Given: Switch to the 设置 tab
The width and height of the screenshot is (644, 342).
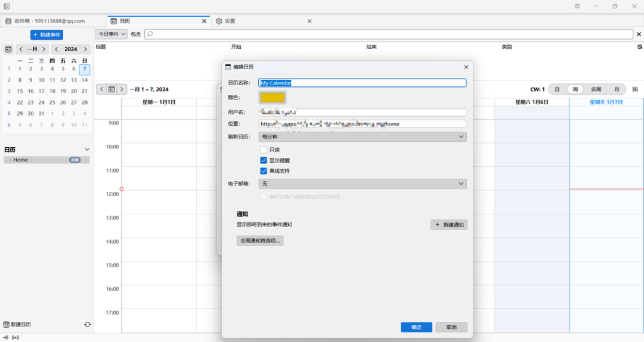Looking at the screenshot, I should (263, 21).
